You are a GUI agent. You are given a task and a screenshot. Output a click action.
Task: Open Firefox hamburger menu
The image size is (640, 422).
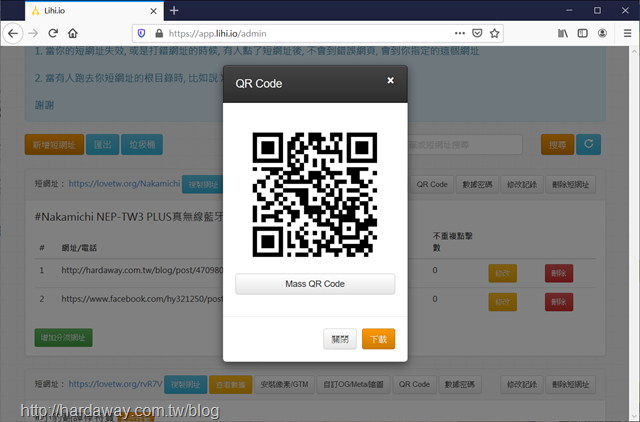coord(628,33)
